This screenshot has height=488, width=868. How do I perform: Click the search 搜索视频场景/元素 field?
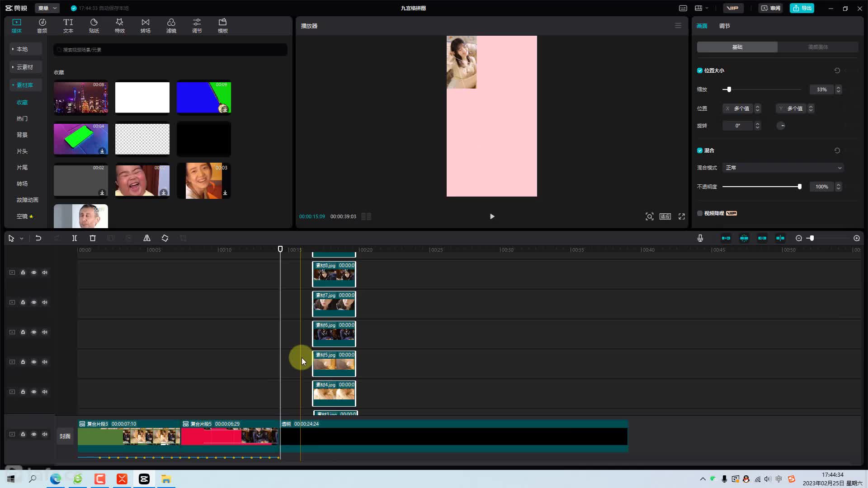tap(170, 50)
